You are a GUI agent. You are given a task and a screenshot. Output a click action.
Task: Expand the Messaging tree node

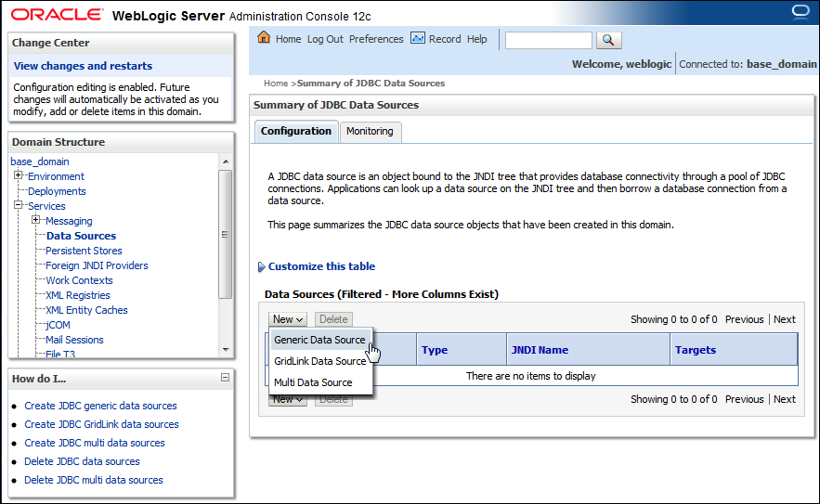(x=35, y=220)
